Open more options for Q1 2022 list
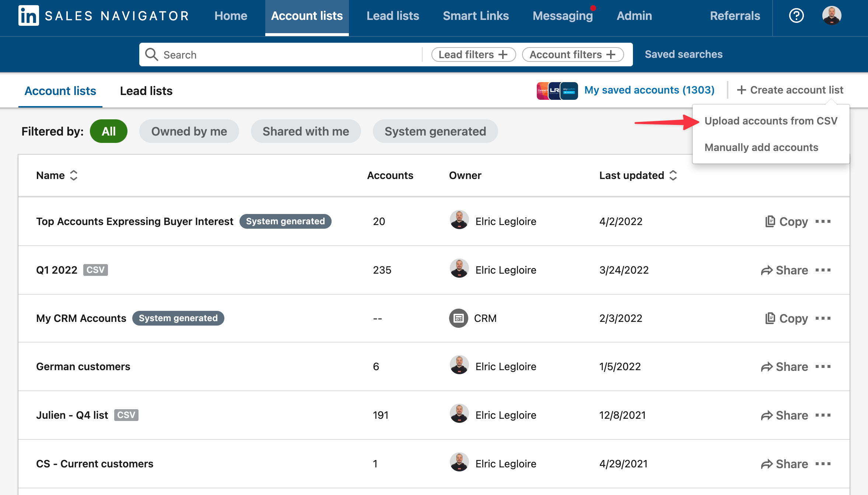This screenshot has height=495, width=868. click(823, 270)
